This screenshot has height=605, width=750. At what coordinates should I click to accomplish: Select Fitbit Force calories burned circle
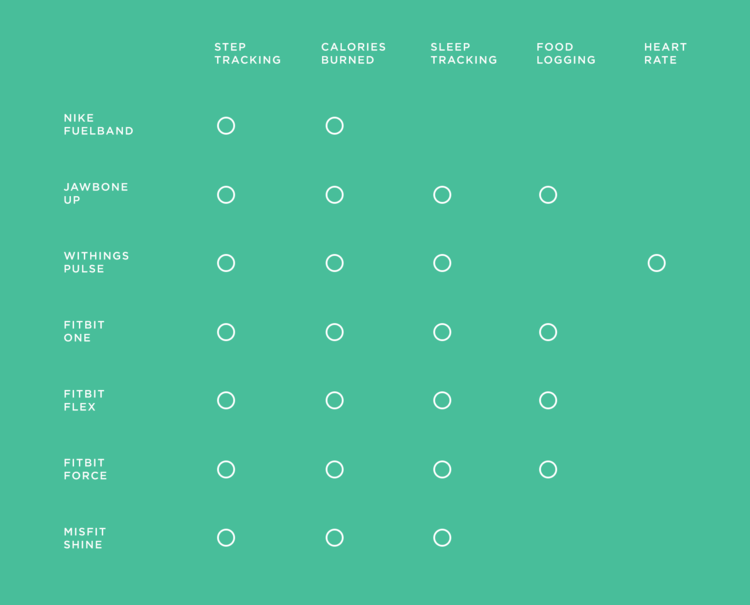[x=334, y=469]
